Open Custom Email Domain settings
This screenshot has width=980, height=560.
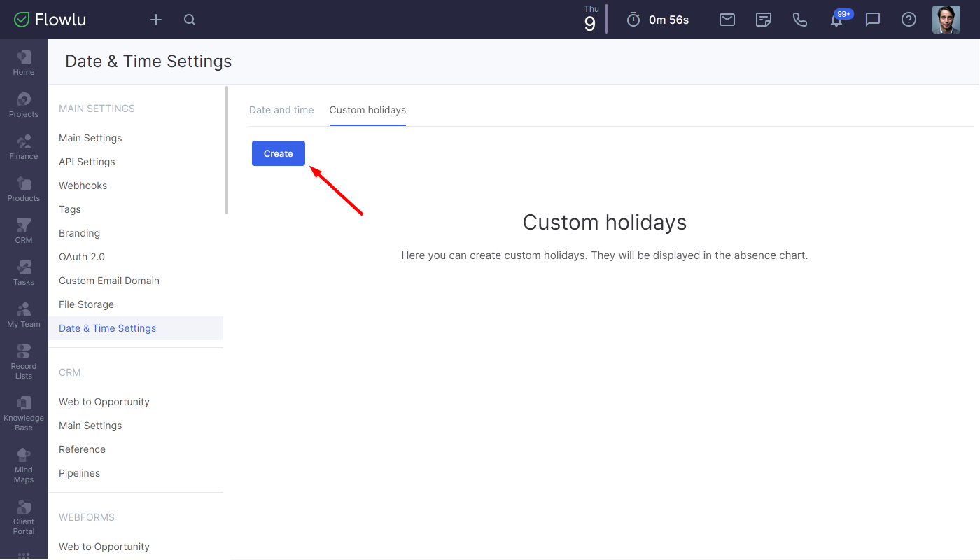(x=109, y=281)
